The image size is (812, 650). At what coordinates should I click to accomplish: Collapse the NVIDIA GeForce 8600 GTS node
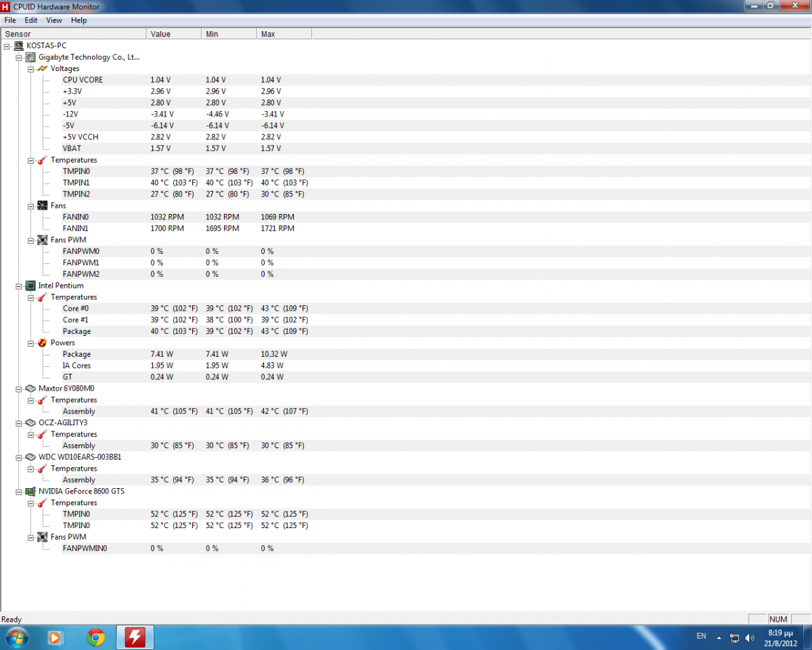point(19,492)
